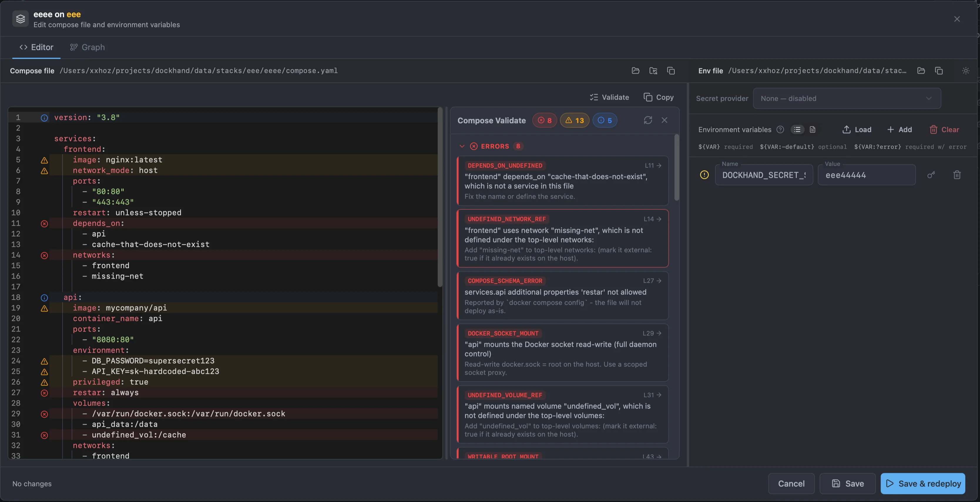Filter validation by 5 info badge
Image resolution: width=980 pixels, height=502 pixels.
605,120
